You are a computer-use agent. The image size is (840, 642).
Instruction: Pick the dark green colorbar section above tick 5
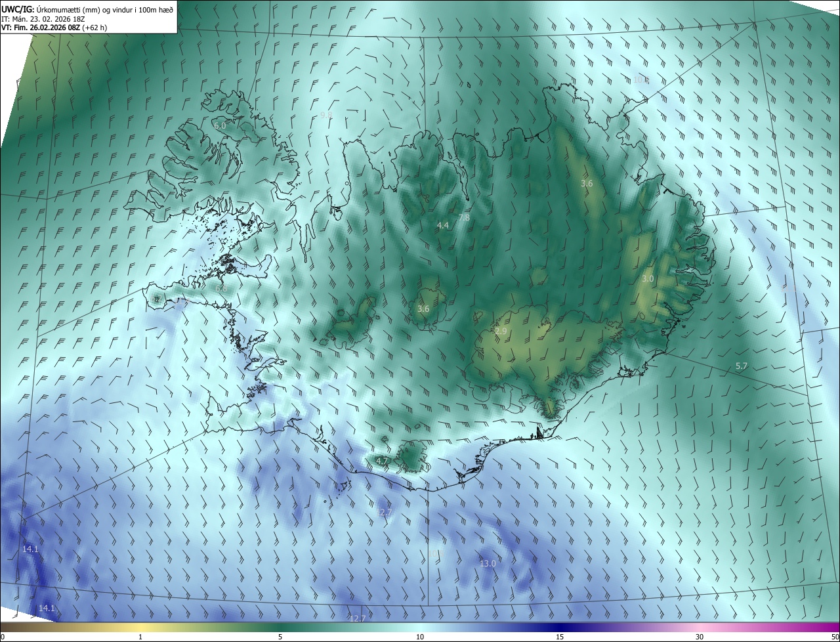[280, 627]
